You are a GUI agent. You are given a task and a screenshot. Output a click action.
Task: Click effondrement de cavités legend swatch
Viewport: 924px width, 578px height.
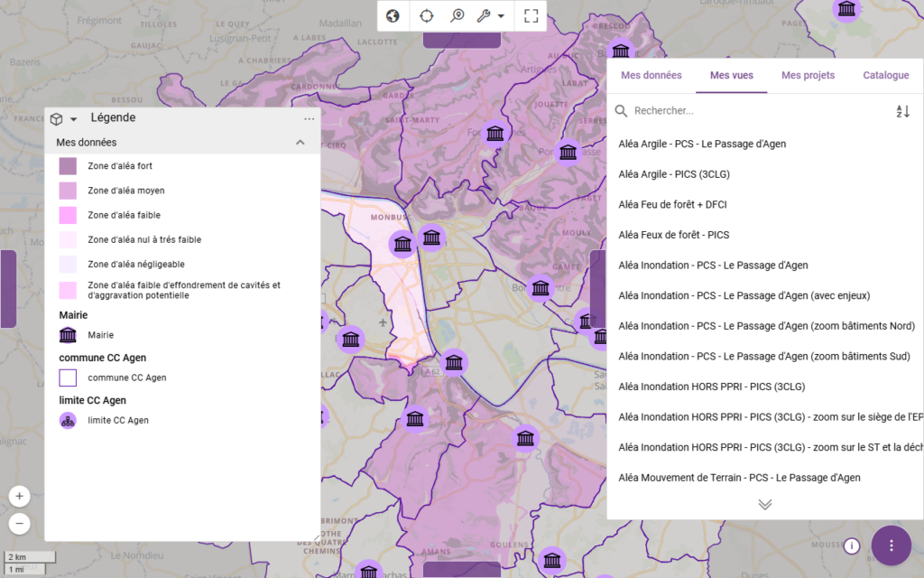click(x=68, y=290)
